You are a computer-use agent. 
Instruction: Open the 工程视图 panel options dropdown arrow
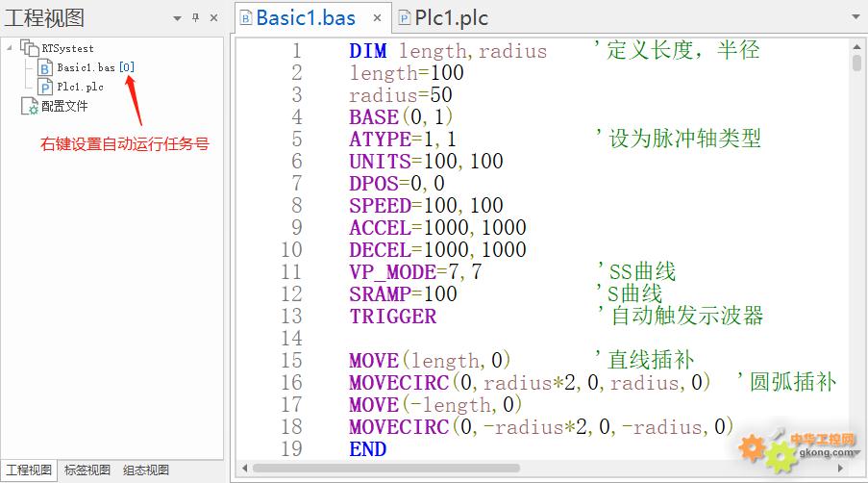coord(177,17)
